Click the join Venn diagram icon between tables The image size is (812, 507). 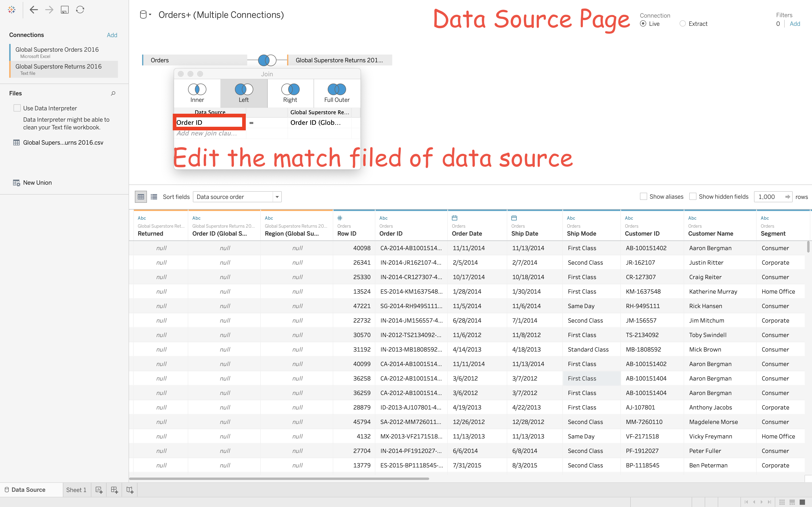click(267, 60)
